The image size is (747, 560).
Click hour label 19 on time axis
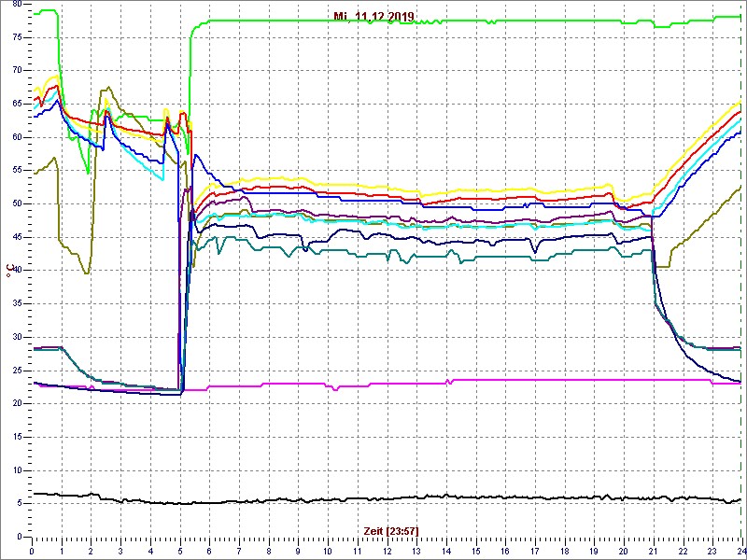[x=593, y=550]
